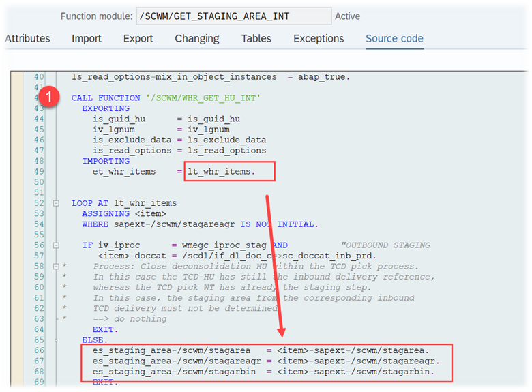532x392 pixels.
Task: Click 'es_staging_area-/scwm/stagarea' on line 66
Action: (171, 350)
